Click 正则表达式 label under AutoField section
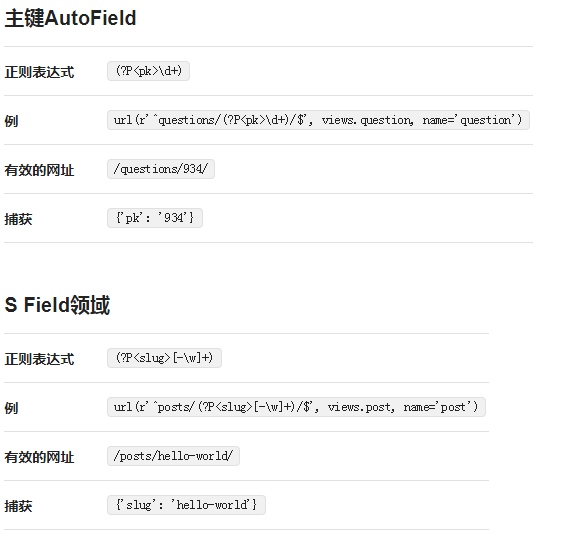Viewport: 568px width, 541px height. point(39,72)
